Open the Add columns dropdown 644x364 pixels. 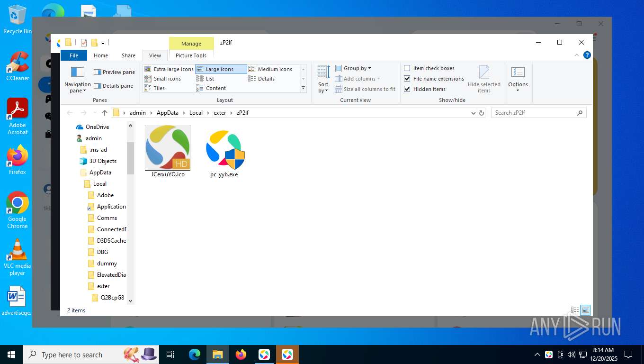coord(358,79)
